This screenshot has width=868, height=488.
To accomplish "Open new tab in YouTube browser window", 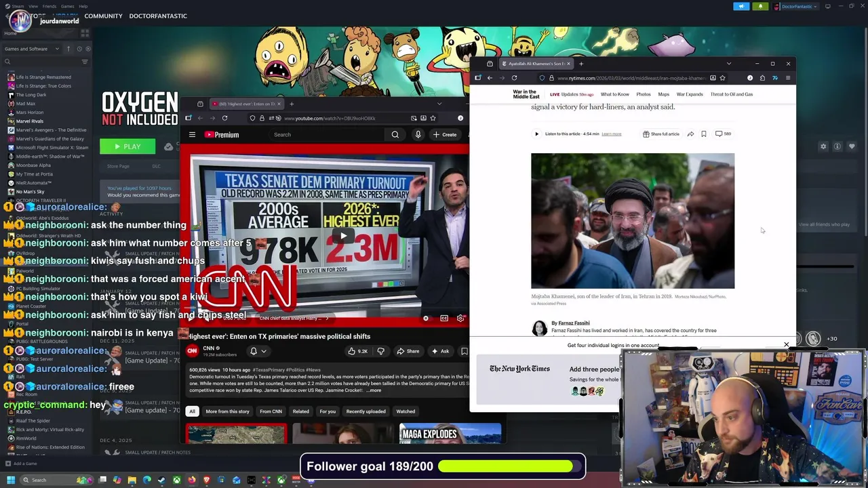I will point(292,104).
